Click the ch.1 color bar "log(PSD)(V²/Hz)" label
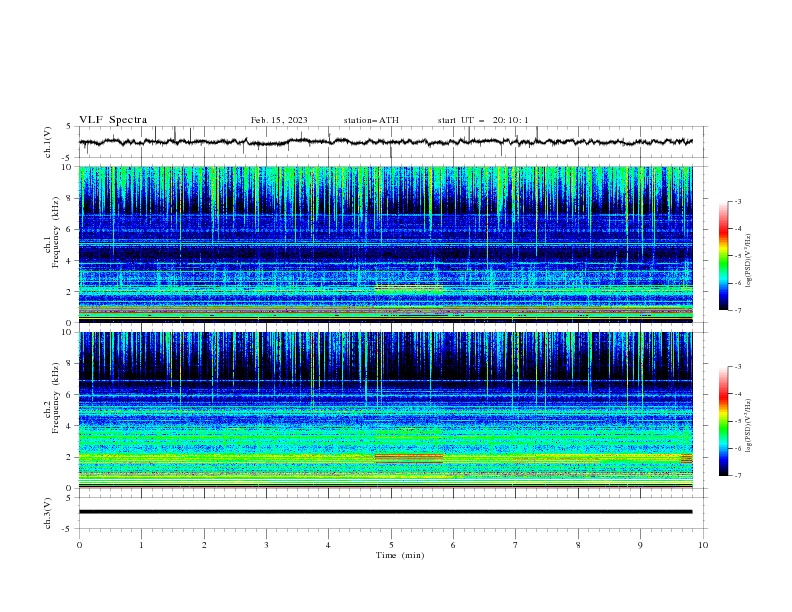This screenshot has height=612, width=792. tap(749, 261)
